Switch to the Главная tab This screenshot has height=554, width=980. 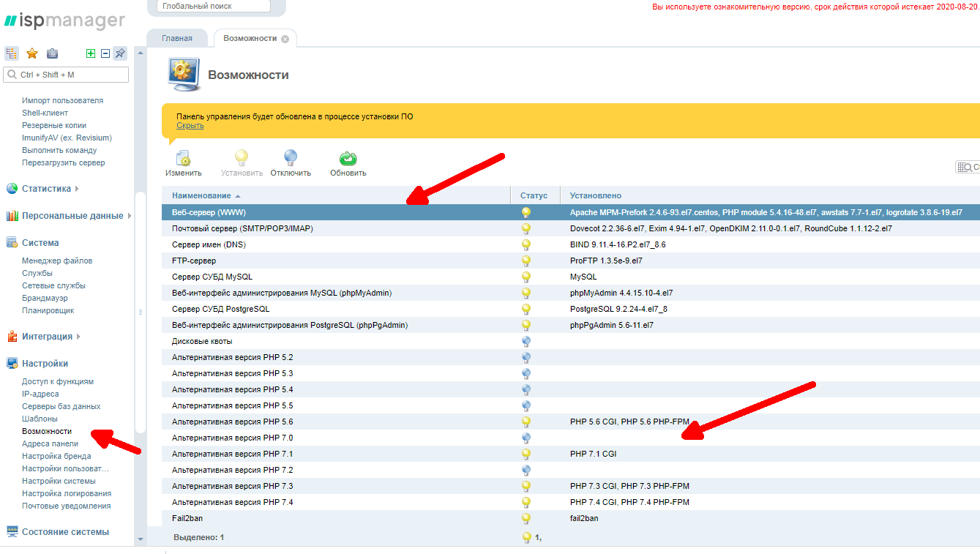177,38
